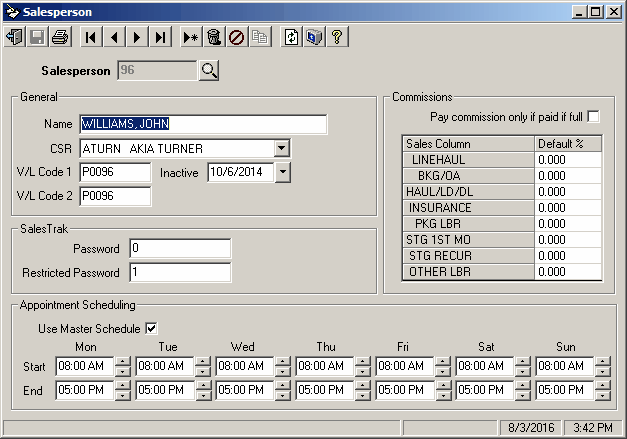This screenshot has height=439, width=627.
Task: Click the exit door icon in the toolbar
Action: click(15, 38)
